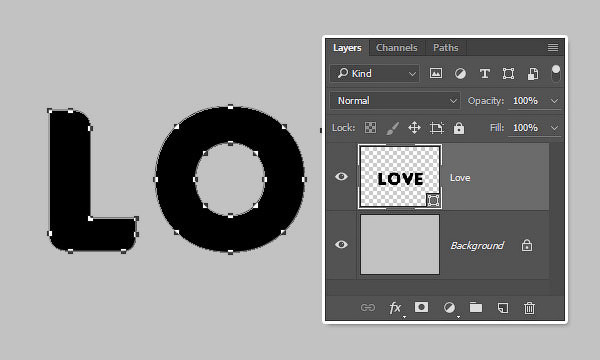600x360 pixels.
Task: Filter by type layers icon
Action: (x=484, y=73)
